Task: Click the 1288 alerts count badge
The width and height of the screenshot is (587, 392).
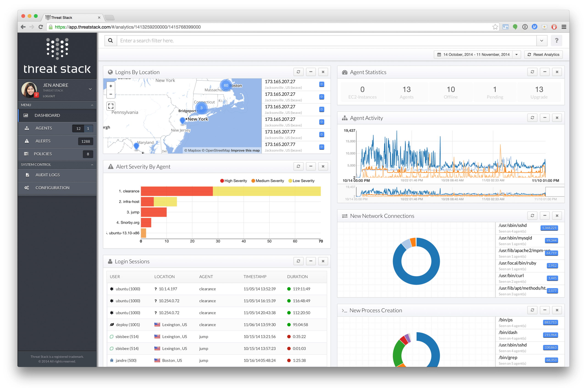Action: point(86,141)
